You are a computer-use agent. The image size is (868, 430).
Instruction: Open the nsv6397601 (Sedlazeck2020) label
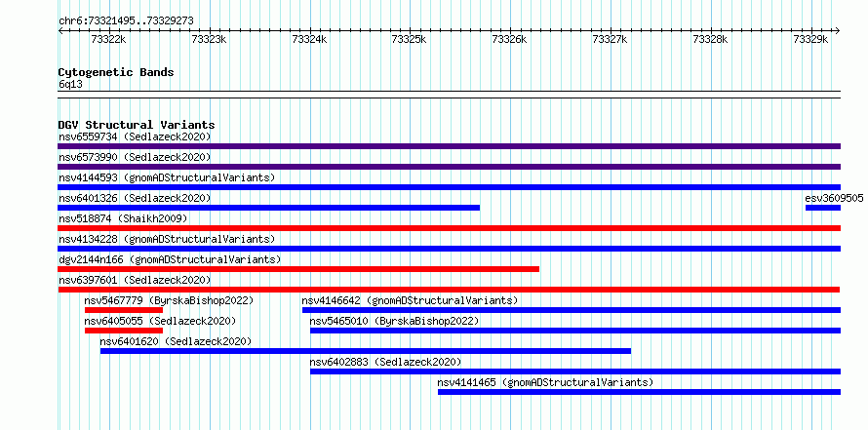[x=135, y=280]
